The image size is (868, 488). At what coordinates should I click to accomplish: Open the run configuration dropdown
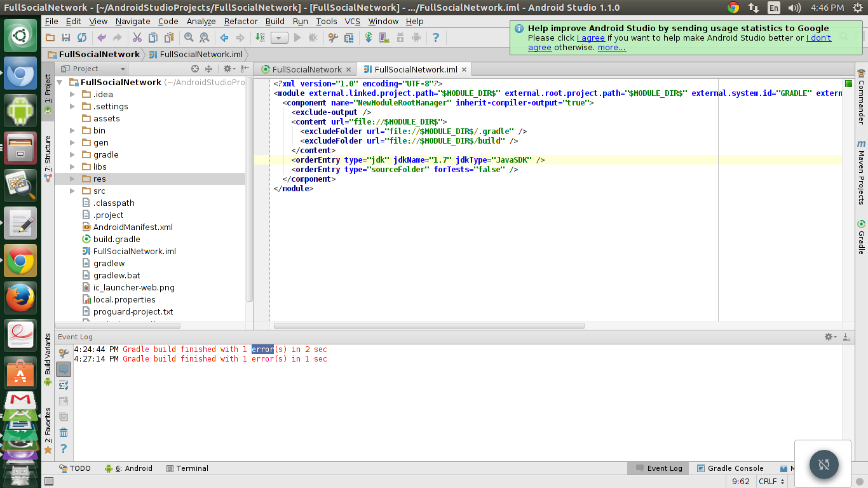click(x=279, y=38)
